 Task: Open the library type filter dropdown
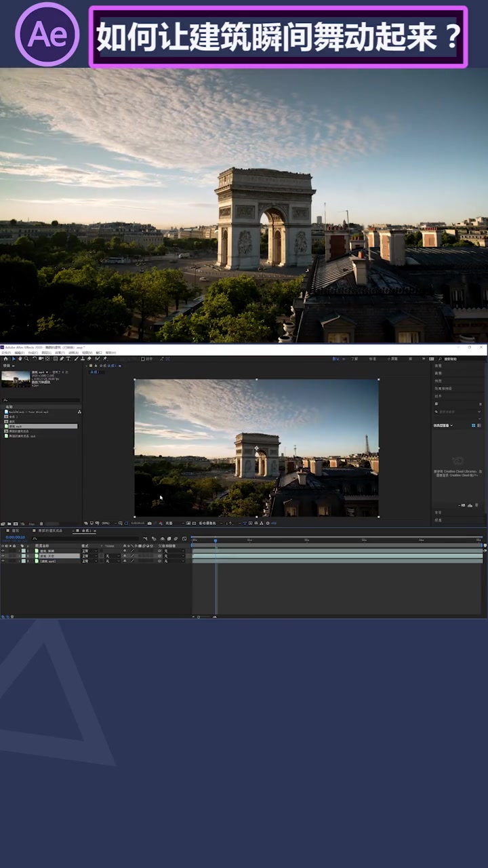coord(443,425)
